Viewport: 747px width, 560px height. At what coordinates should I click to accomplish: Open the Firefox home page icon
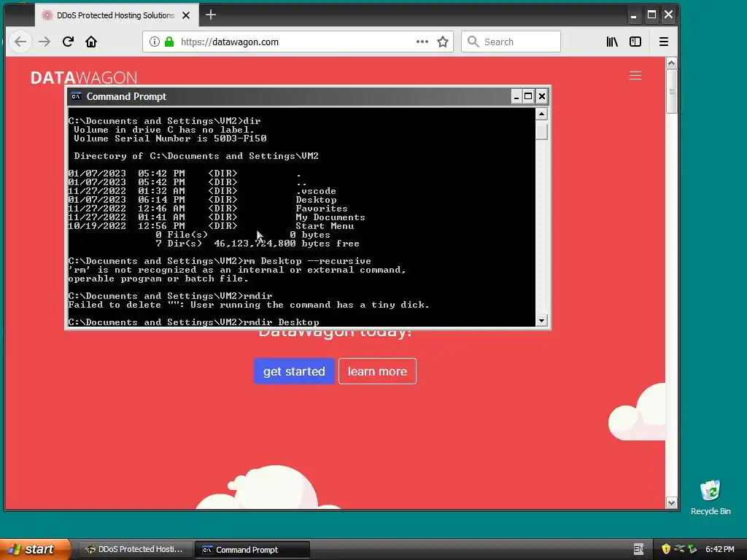[91, 42]
